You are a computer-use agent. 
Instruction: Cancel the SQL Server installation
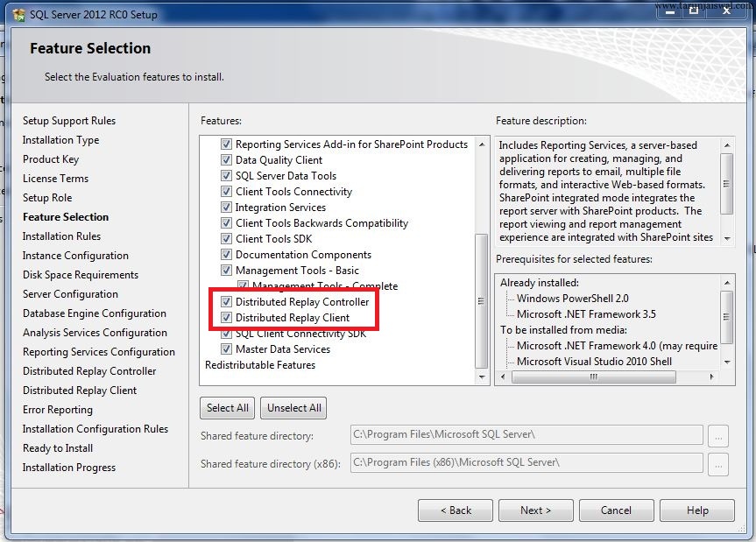click(x=616, y=510)
